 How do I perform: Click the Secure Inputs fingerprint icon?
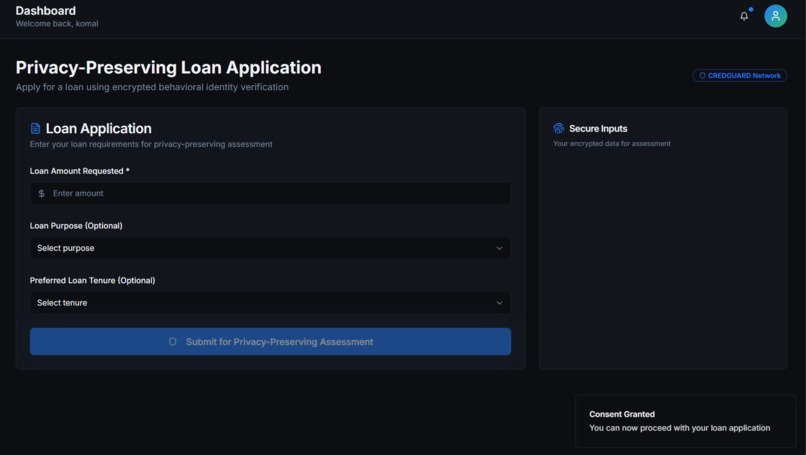(x=559, y=128)
